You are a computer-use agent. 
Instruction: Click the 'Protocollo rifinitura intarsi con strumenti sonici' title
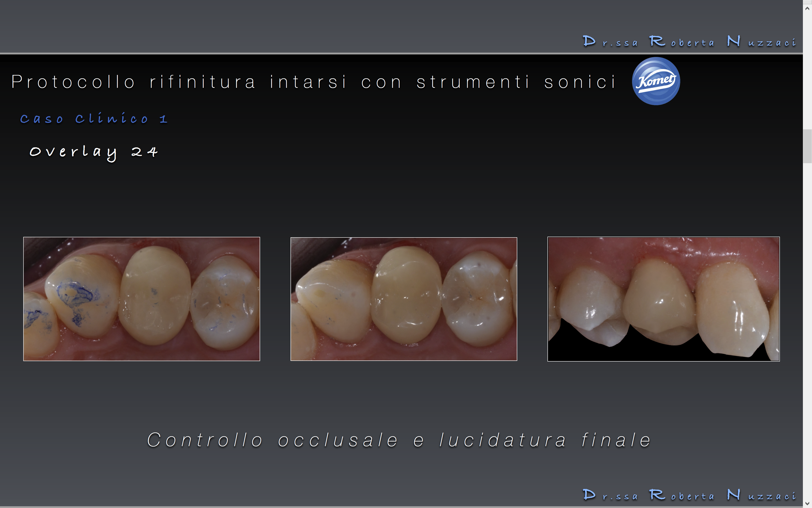tap(314, 82)
